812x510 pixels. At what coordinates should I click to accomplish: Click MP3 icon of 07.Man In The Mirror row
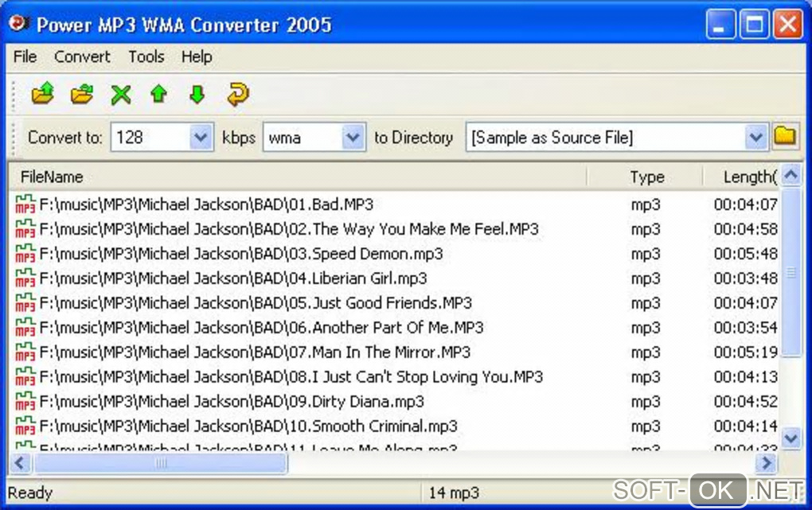[25, 352]
